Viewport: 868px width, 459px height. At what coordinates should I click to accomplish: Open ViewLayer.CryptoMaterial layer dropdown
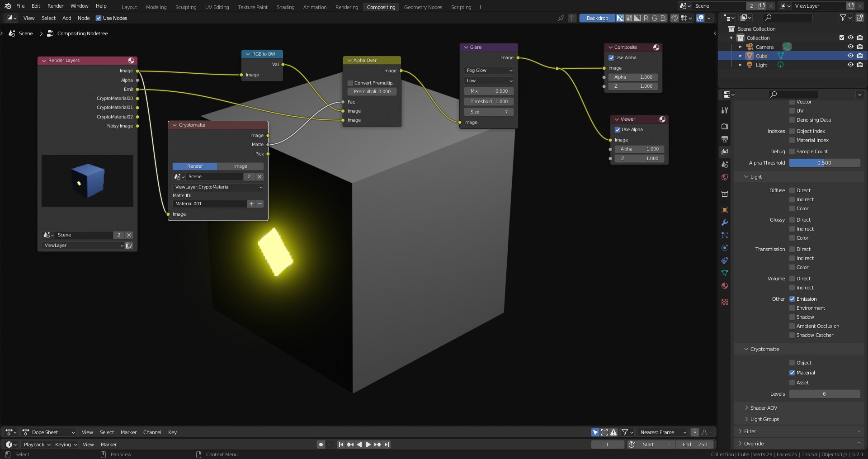click(x=218, y=187)
